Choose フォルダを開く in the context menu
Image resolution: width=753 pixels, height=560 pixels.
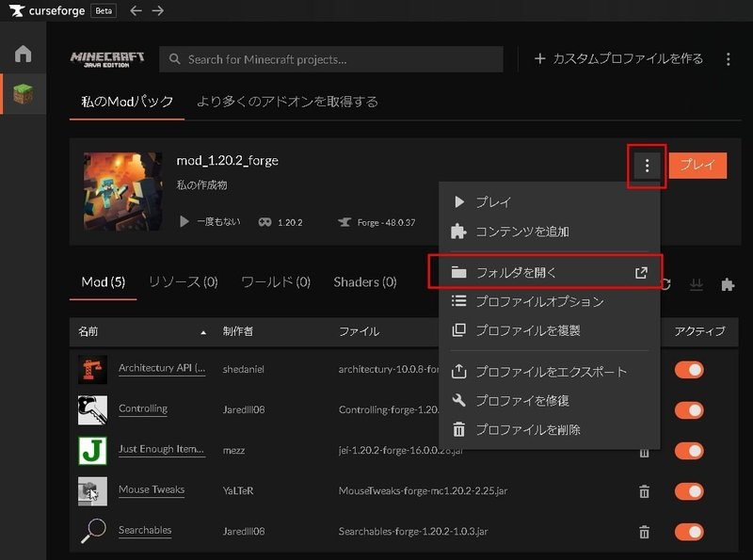550,273
